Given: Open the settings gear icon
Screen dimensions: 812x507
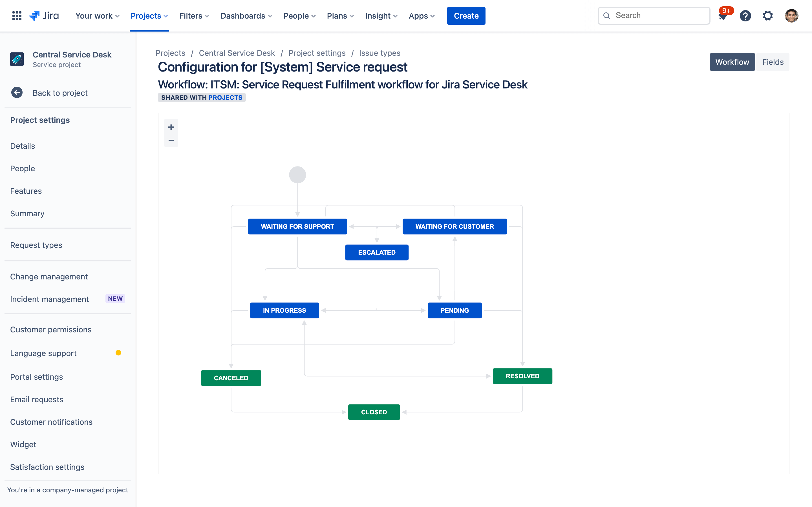Looking at the screenshot, I should coord(768,16).
